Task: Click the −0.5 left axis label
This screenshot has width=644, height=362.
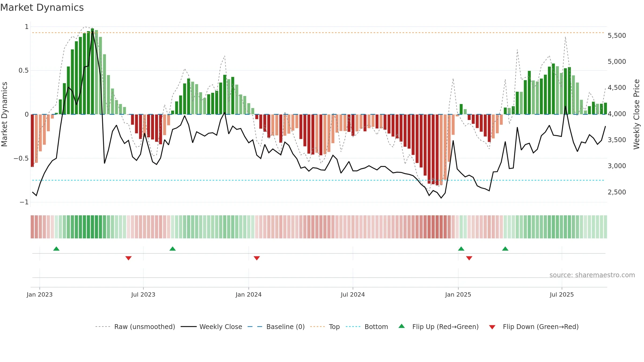Action: click(21, 158)
